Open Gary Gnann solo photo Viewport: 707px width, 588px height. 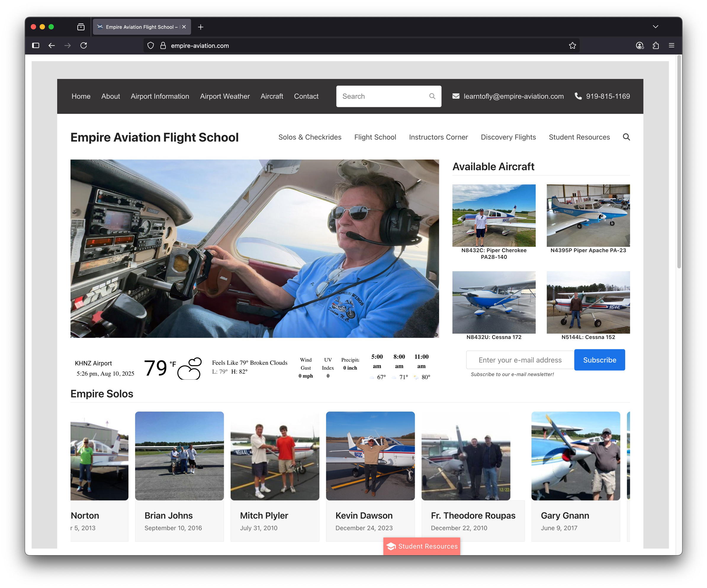[576, 456]
